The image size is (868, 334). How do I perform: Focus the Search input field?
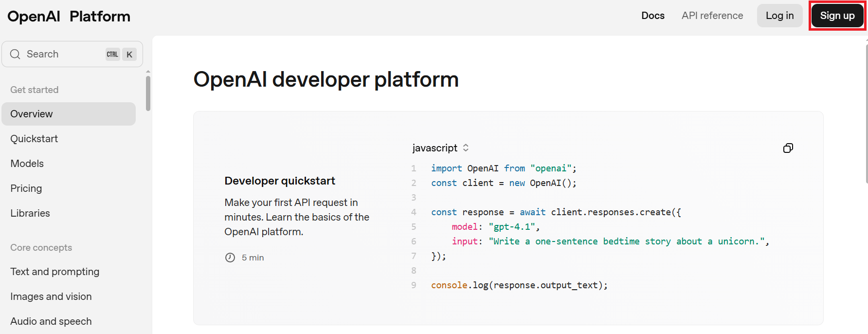[63, 54]
